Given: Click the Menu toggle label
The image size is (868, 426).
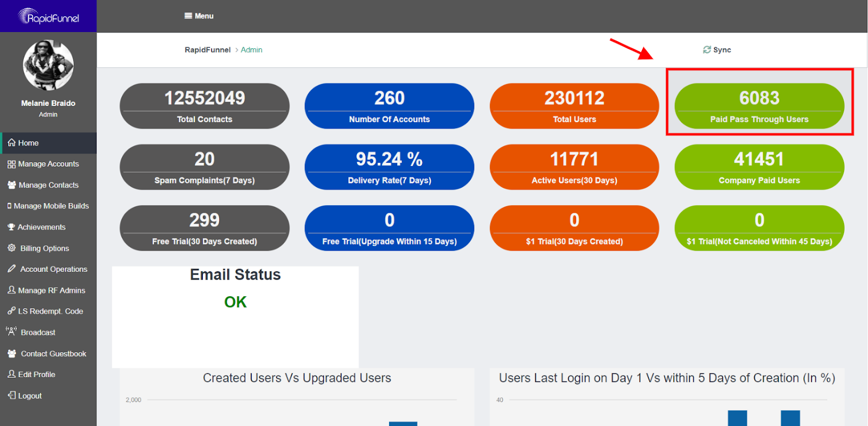Looking at the screenshot, I should (x=204, y=16).
